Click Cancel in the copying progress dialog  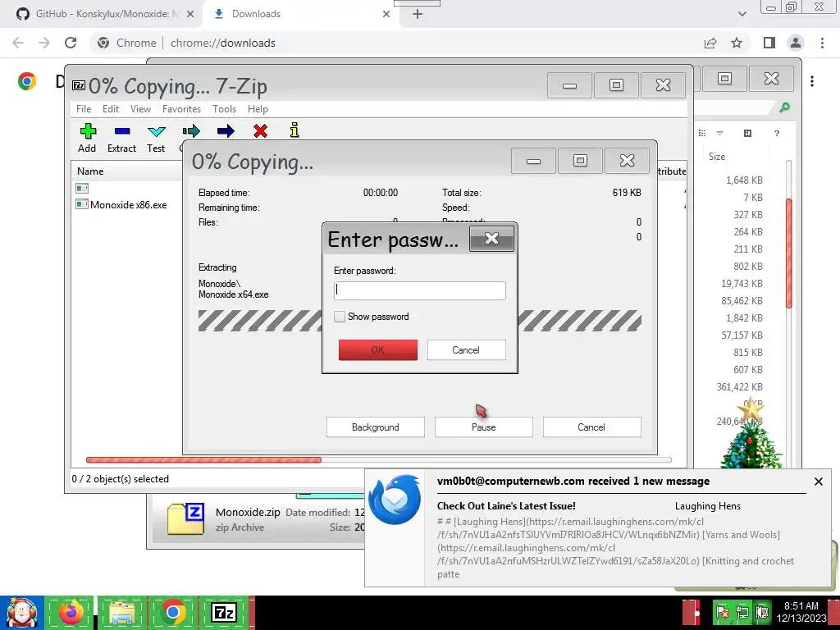(591, 427)
